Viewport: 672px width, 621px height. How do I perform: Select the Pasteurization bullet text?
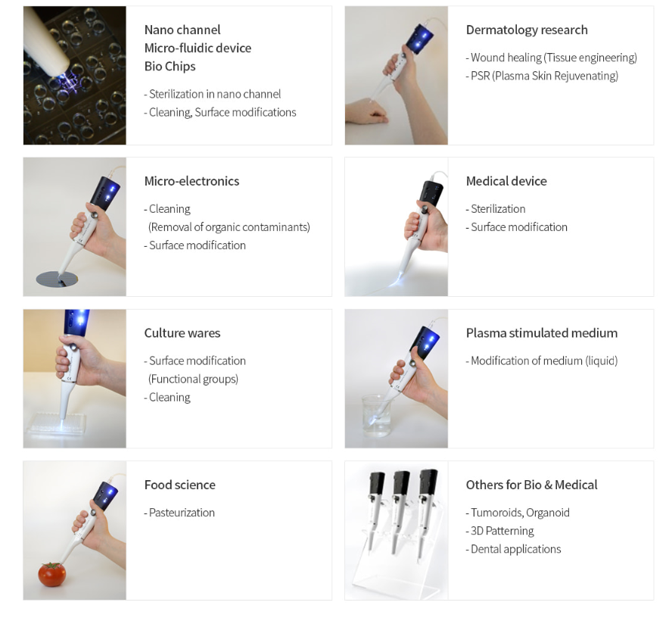179,513
